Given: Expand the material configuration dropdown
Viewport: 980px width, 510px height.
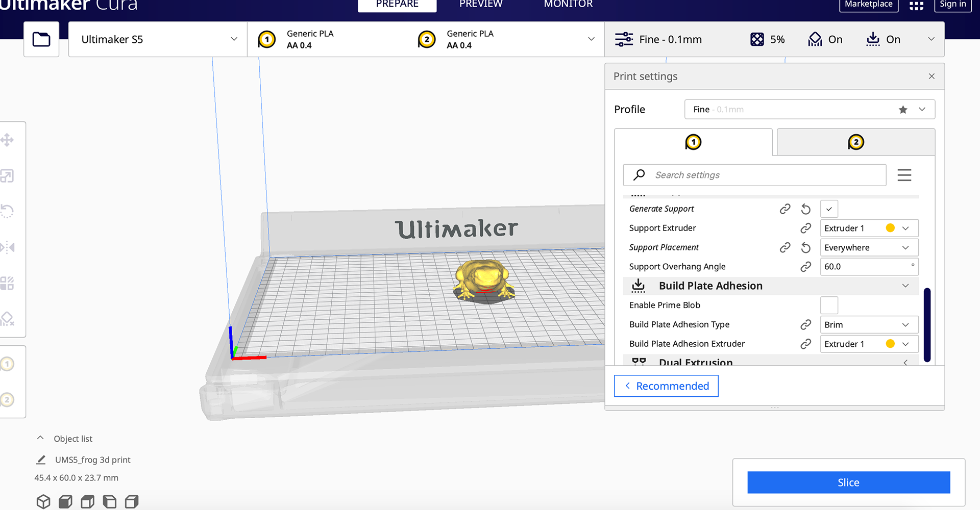Looking at the screenshot, I should (591, 39).
